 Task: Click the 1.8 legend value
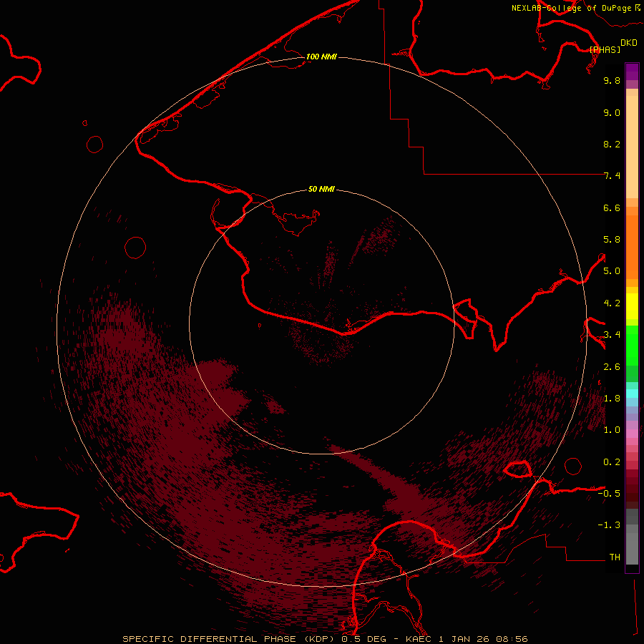tap(612, 399)
